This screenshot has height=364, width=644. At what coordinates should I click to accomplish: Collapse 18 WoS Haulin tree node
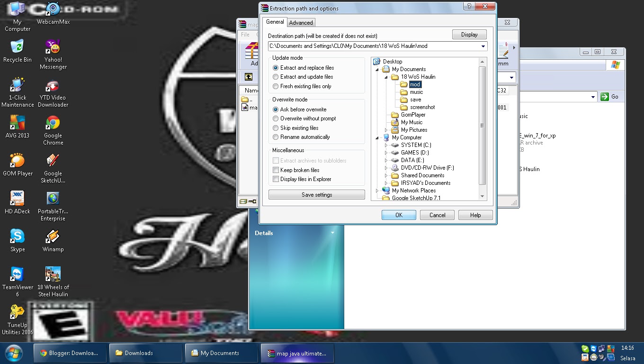(x=386, y=77)
